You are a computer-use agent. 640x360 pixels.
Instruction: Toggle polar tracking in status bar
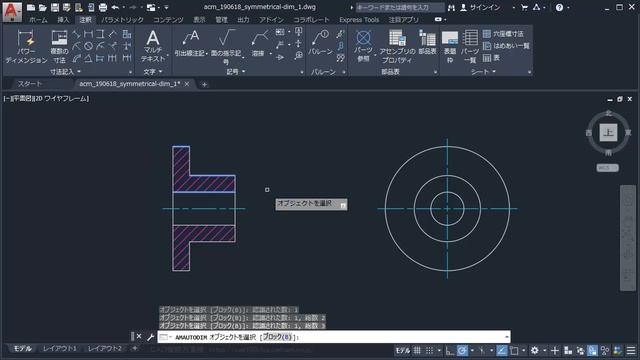[462, 350]
